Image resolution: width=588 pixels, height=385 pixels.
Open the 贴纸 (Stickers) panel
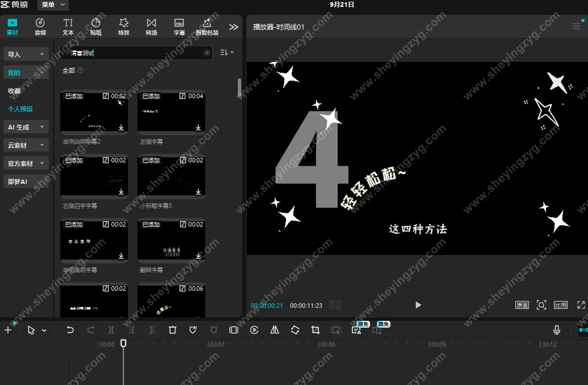(96, 26)
